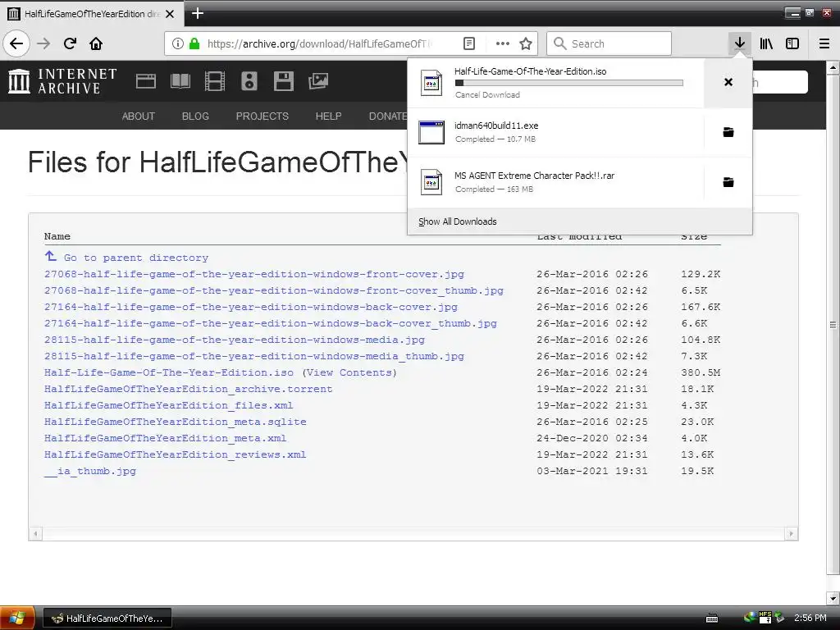Click the HFS tray icon

(x=765, y=617)
